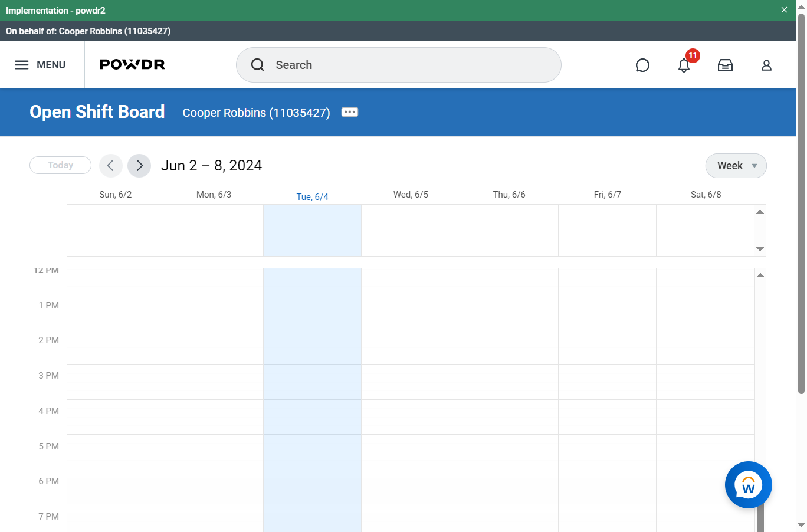
Task: Open the floating Workday assistant button
Action: coord(749,485)
